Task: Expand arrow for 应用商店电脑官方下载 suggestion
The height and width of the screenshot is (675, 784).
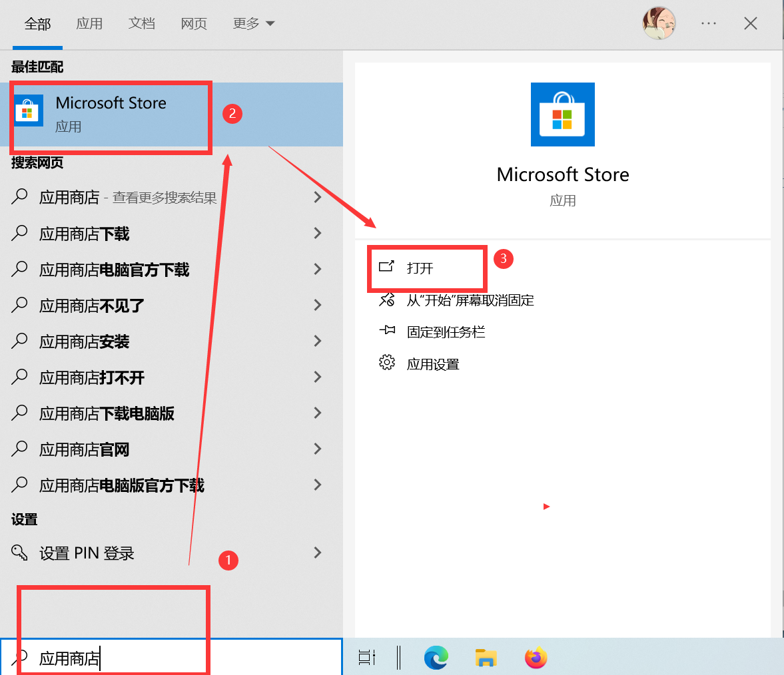Action: tap(318, 269)
